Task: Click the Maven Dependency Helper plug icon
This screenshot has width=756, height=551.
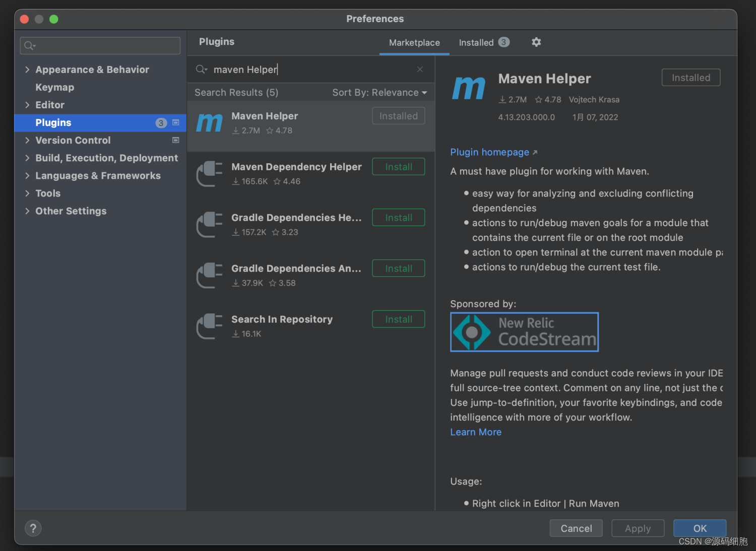Action: coord(209,174)
